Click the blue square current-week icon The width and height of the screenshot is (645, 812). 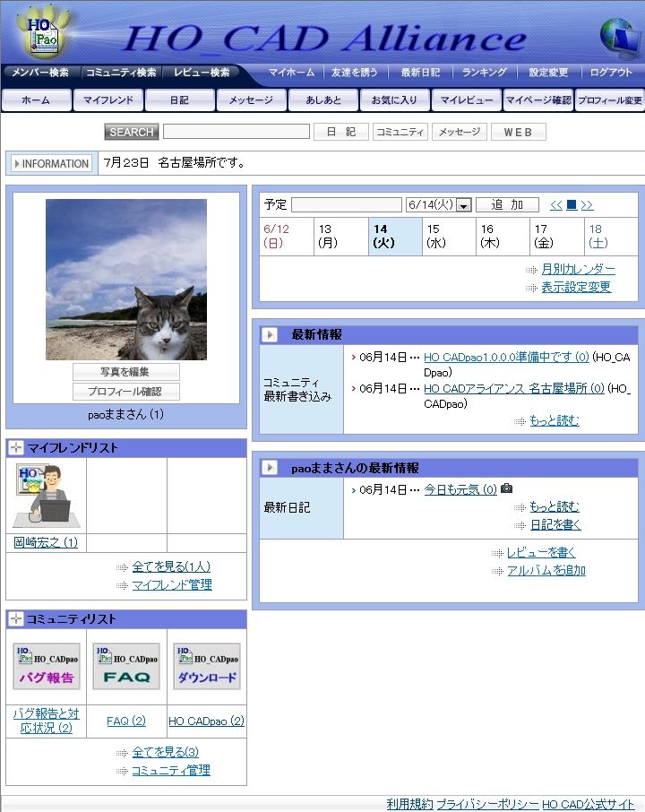pyautogui.click(x=572, y=205)
